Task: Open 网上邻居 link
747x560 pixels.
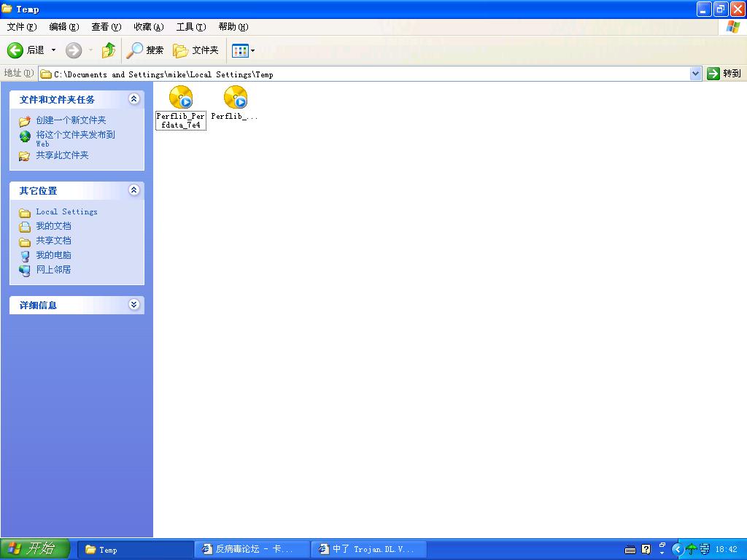Action: coord(53,270)
